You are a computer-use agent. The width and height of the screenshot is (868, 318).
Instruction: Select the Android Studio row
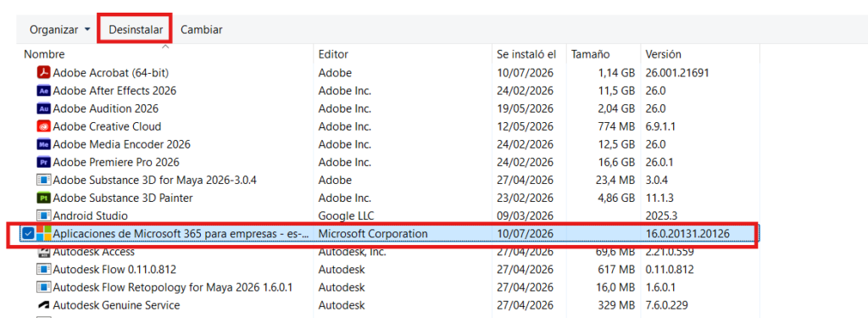[x=390, y=215]
